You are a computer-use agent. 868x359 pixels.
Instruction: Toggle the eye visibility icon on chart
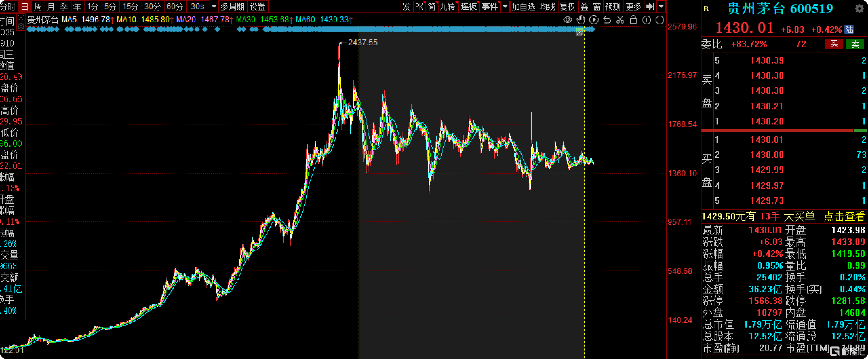tap(567, 20)
